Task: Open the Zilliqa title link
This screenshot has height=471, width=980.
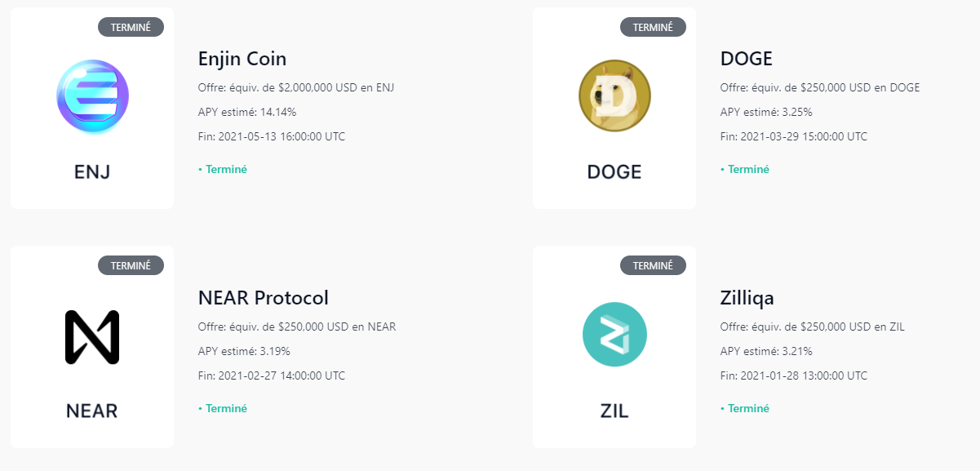Action: pos(747,297)
